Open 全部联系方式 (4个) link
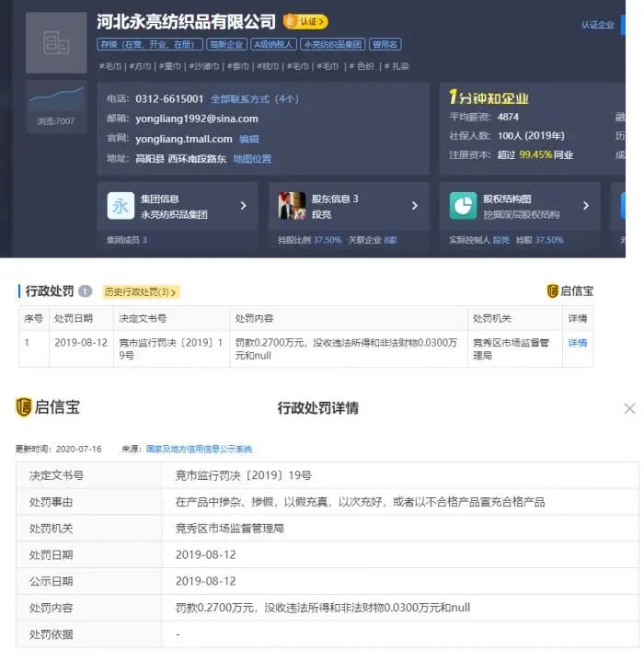Image resolution: width=644 pixels, height=661 pixels. tap(254, 99)
